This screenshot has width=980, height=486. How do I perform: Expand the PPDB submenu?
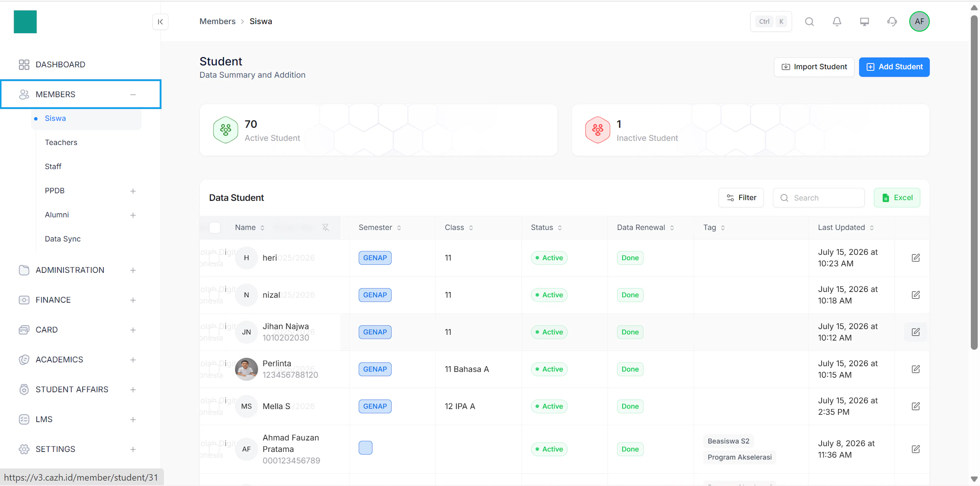point(133,191)
